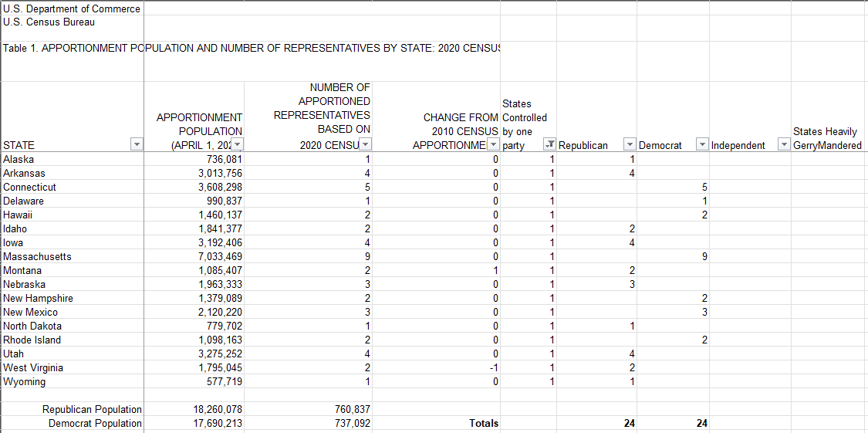The width and height of the screenshot is (868, 433).
Task: Open the STATE column filter dropdown
Action: tap(136, 145)
